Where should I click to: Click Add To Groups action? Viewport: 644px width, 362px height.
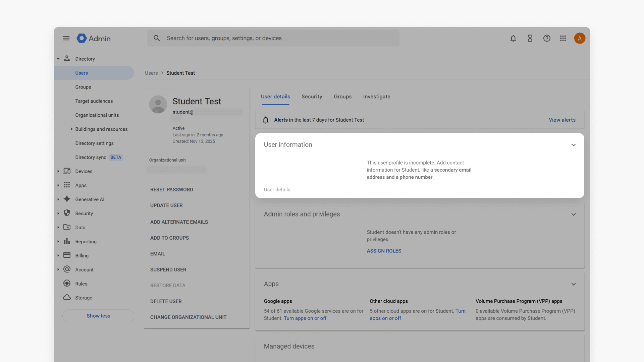pos(169,238)
